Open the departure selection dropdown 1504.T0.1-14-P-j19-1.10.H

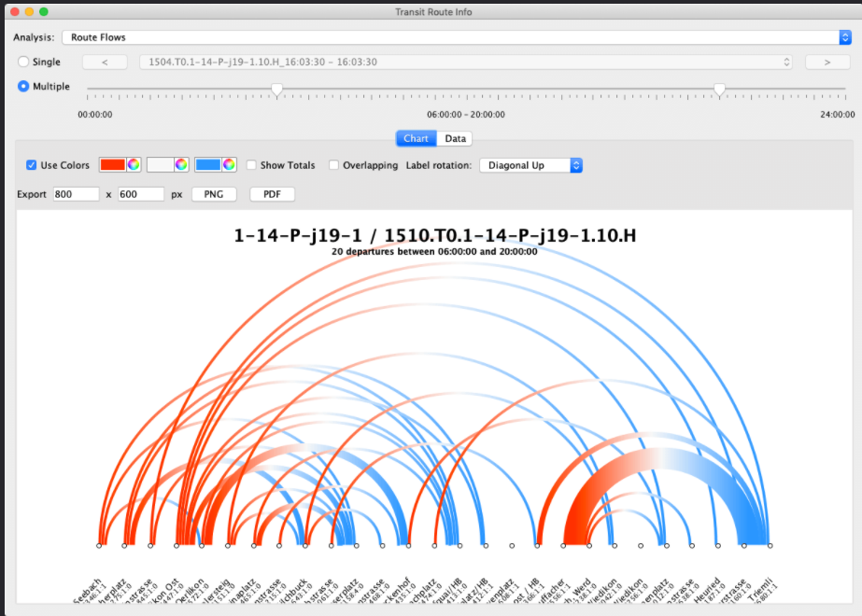(466, 63)
